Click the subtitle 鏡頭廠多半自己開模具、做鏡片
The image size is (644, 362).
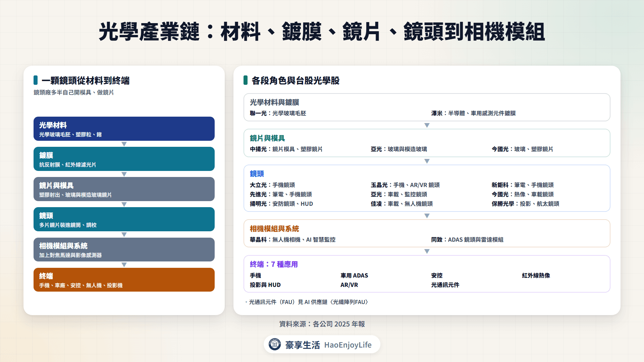(x=74, y=93)
